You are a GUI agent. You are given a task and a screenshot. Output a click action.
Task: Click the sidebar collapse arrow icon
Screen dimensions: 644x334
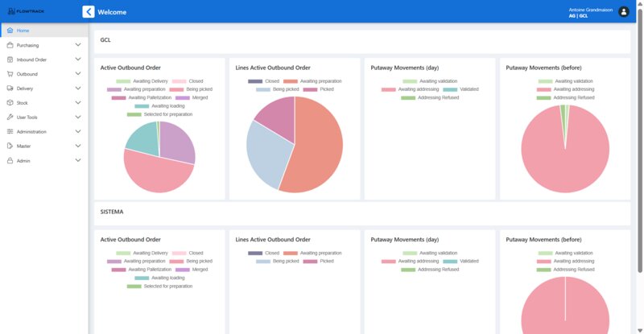pos(88,12)
